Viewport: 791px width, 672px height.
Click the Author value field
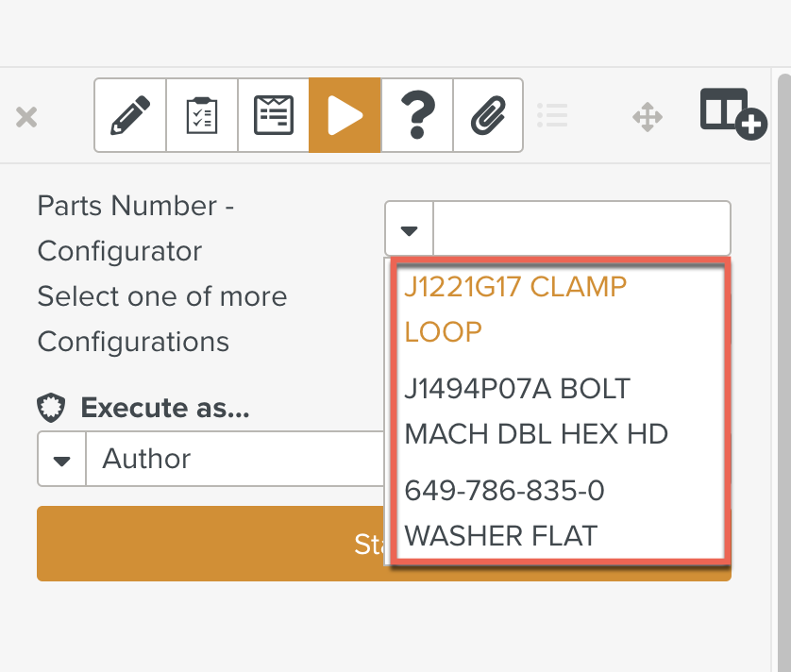(x=235, y=459)
